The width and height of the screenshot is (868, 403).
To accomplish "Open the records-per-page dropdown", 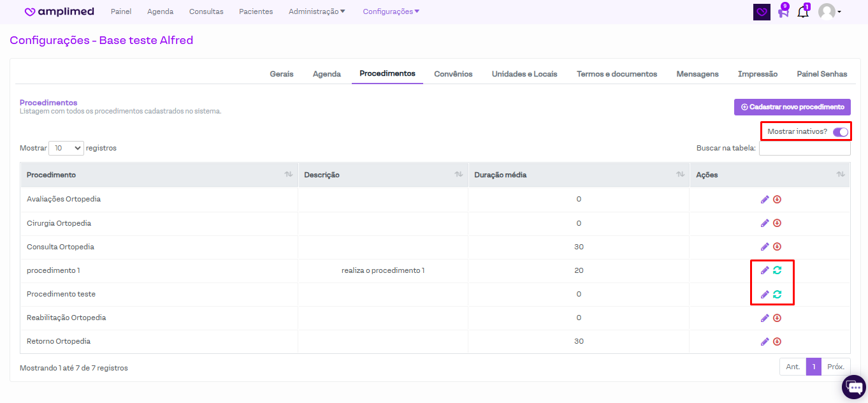I will (66, 148).
